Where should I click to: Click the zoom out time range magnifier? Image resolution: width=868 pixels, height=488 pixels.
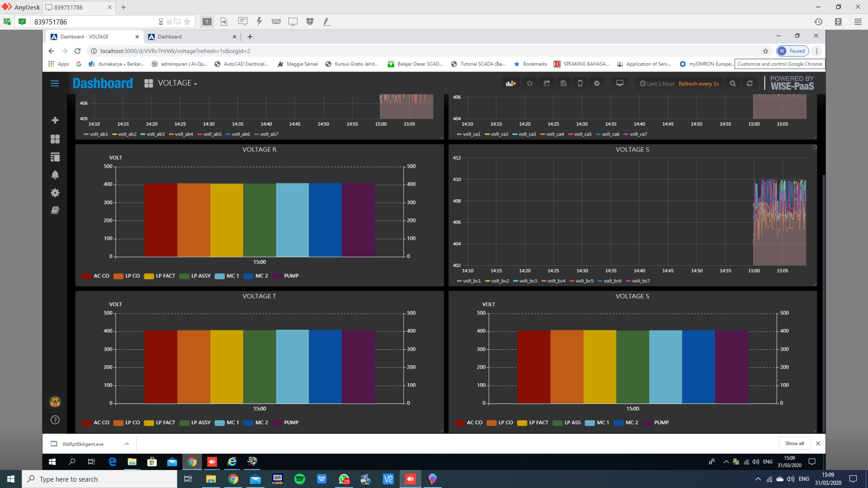tap(733, 83)
